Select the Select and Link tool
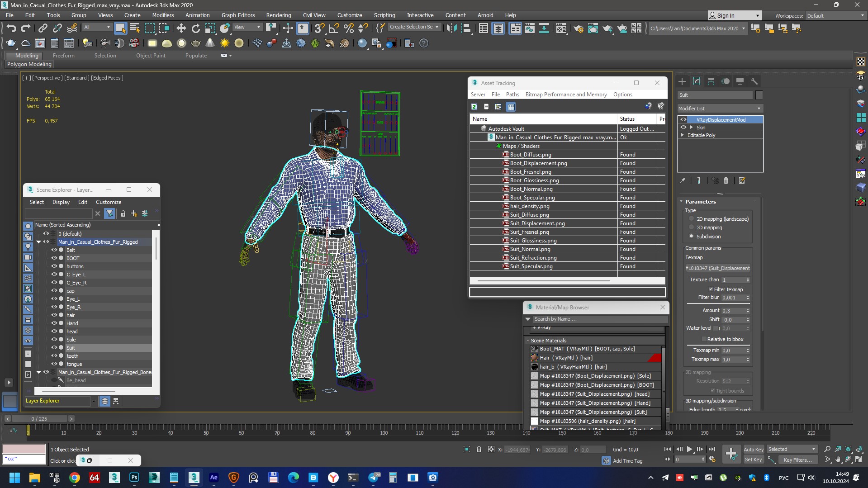The image size is (868, 488). point(43,28)
